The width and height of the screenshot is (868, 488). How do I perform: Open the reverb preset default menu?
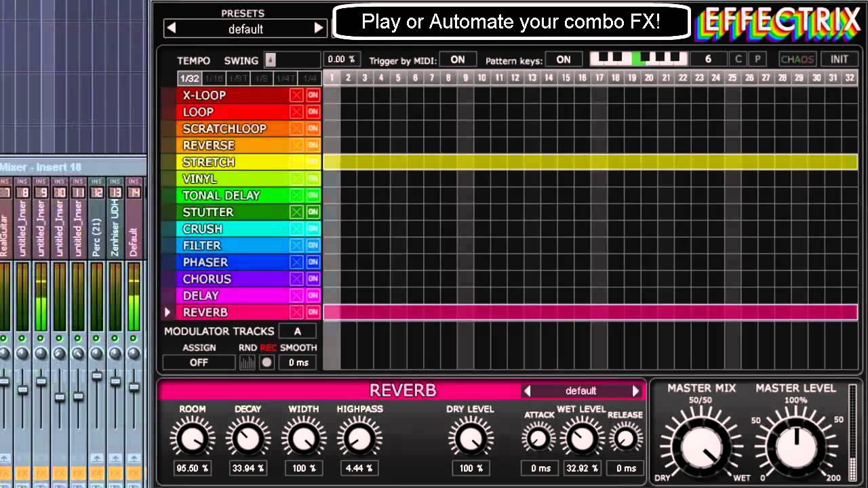point(581,391)
